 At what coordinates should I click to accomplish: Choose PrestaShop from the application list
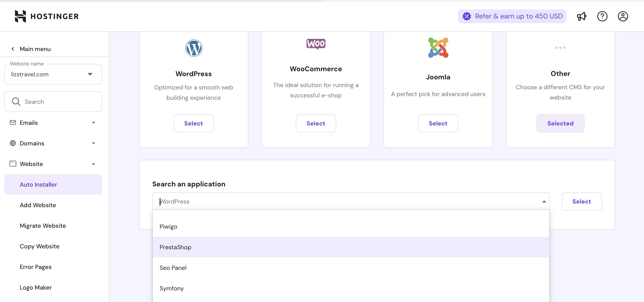(x=351, y=247)
